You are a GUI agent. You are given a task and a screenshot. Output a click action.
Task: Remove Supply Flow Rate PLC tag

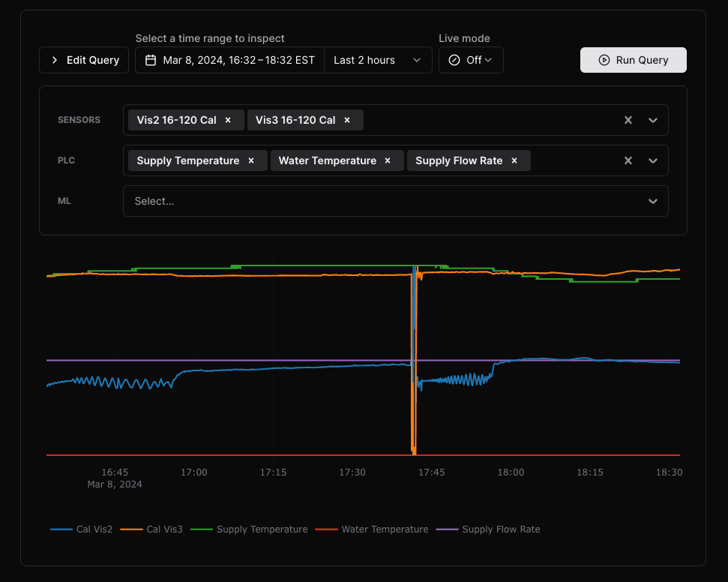pyautogui.click(x=514, y=160)
